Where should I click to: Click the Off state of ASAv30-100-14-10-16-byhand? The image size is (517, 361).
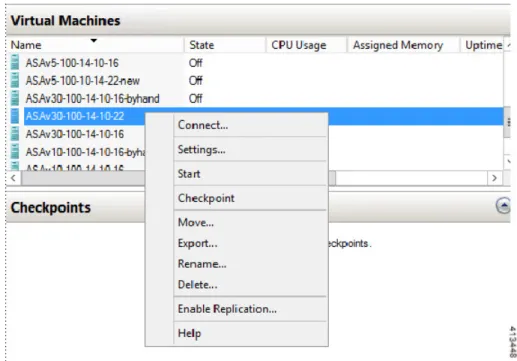coord(196,99)
